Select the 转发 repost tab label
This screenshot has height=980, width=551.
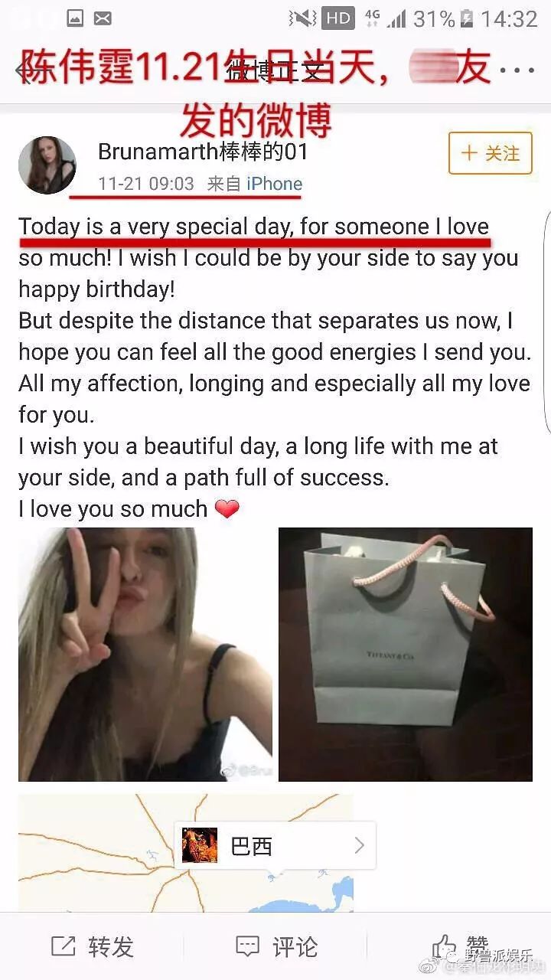[x=111, y=946]
